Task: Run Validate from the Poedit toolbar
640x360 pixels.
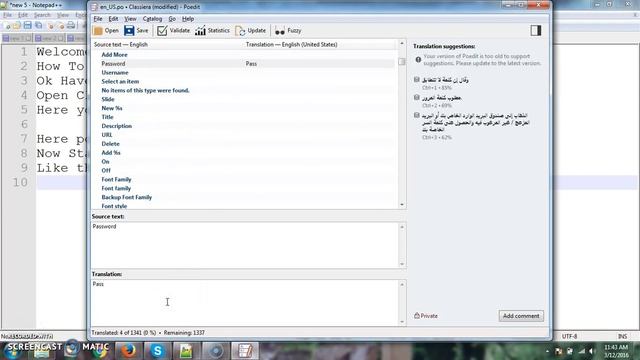Action: pos(173,31)
